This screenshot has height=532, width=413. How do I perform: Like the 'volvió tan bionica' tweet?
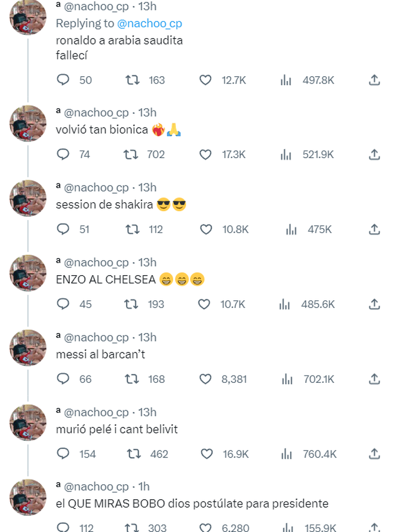(205, 155)
